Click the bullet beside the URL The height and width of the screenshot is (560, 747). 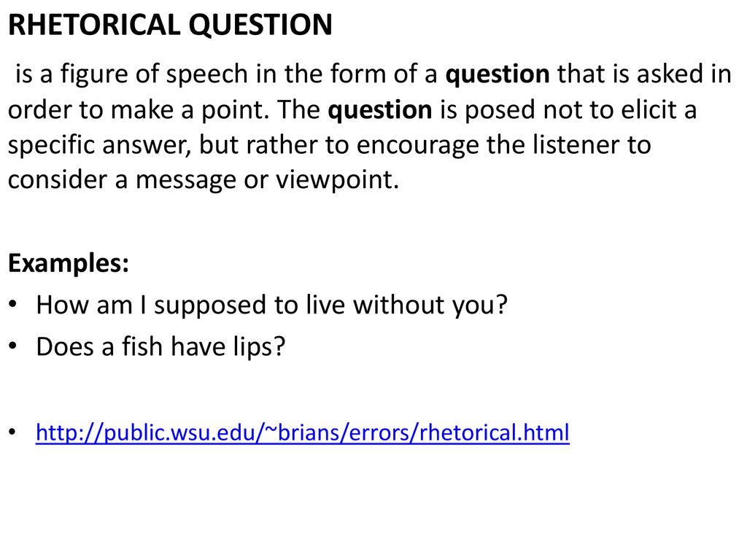13,432
